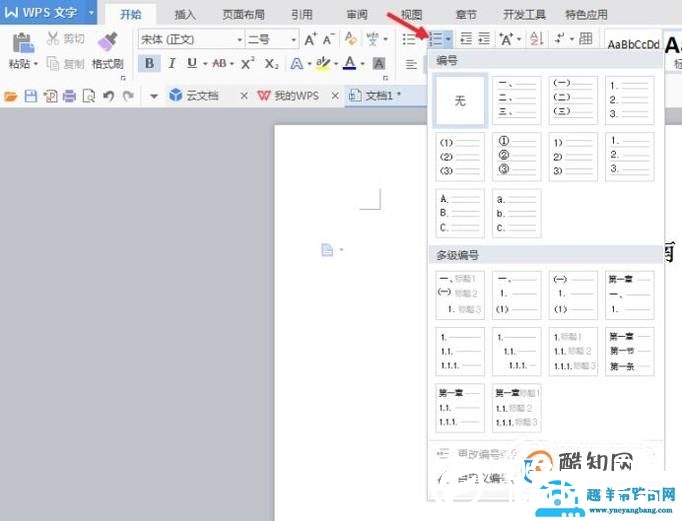Click the undo arrow

(108, 96)
